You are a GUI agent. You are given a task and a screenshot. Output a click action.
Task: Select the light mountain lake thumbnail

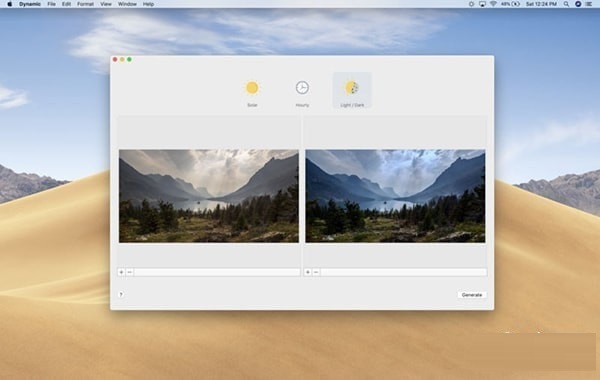click(x=209, y=196)
